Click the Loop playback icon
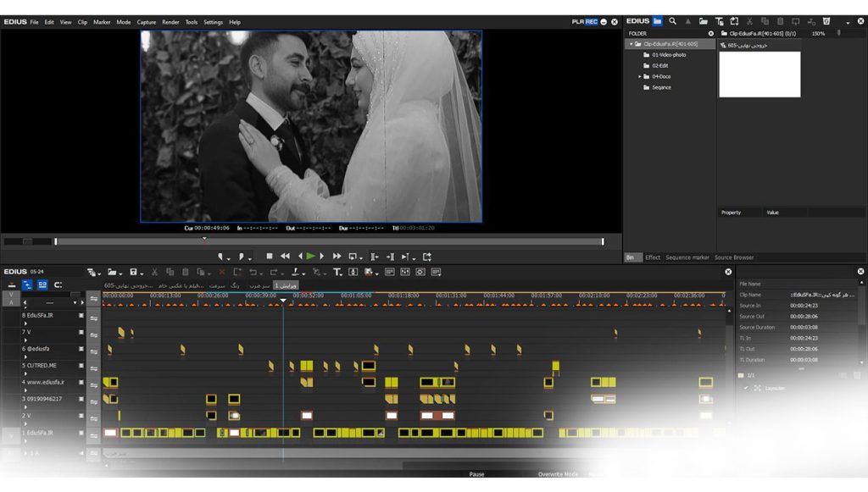868x492 pixels. pos(353,257)
